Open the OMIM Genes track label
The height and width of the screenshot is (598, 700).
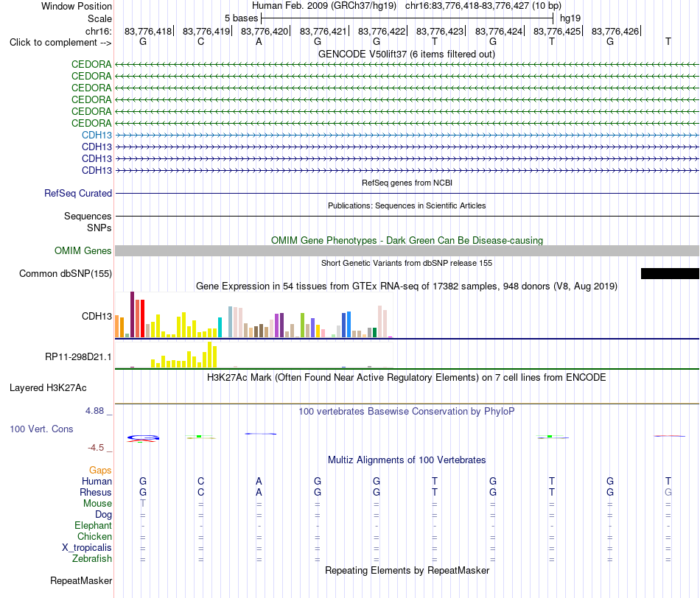pos(83,251)
